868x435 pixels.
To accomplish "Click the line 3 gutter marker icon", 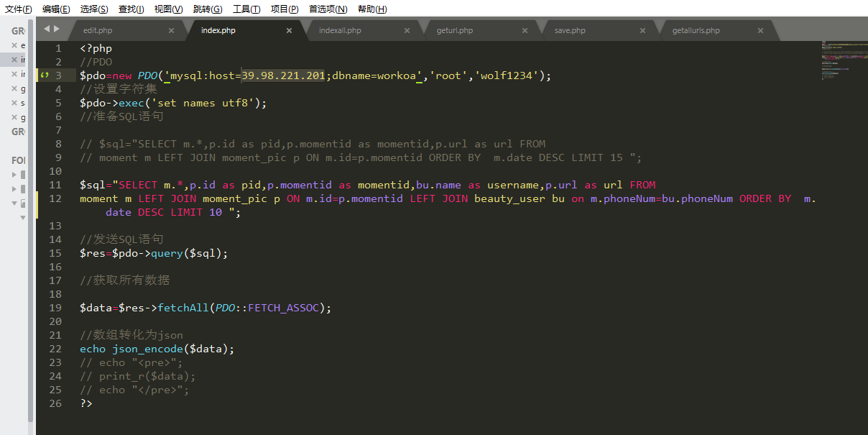I will pyautogui.click(x=45, y=75).
